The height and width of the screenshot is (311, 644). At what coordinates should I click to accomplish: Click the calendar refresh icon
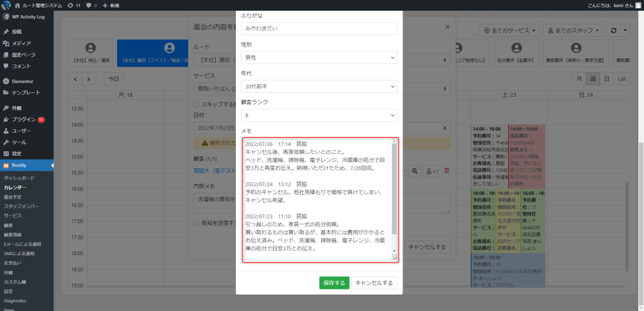(623, 30)
